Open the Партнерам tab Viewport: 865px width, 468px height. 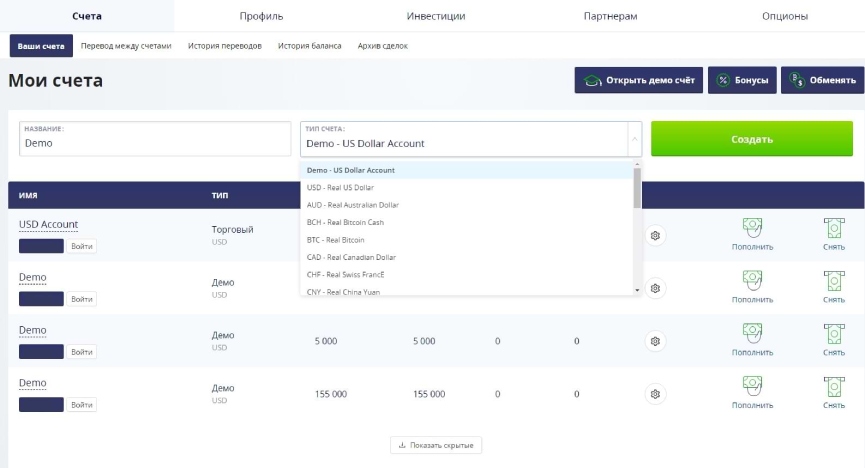click(x=610, y=16)
